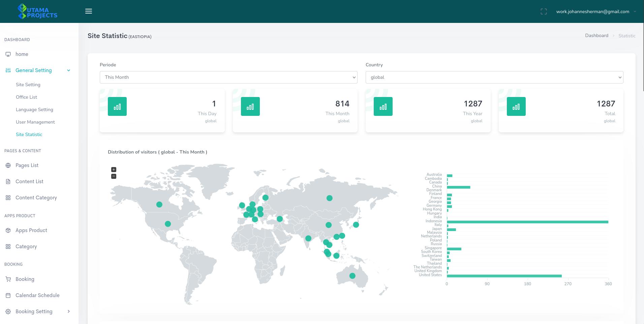Viewport: 644px width, 324px height.
Task: Click the Australia visitor marker on map
Action: [352, 276]
